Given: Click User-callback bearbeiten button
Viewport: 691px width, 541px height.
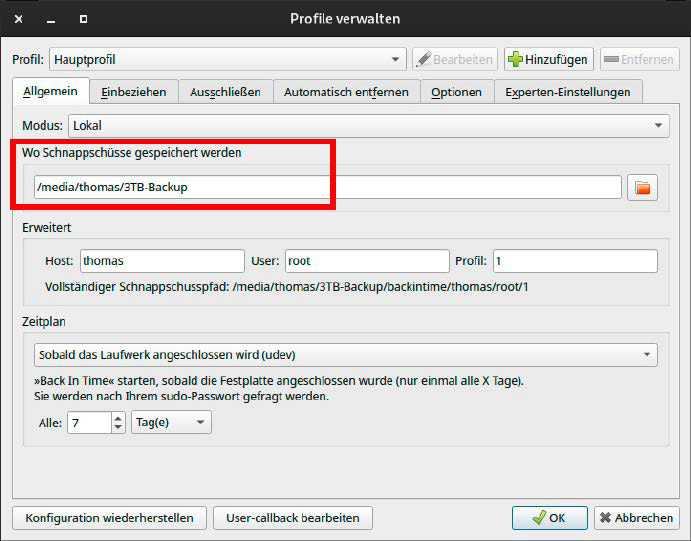Looking at the screenshot, I should point(292,518).
